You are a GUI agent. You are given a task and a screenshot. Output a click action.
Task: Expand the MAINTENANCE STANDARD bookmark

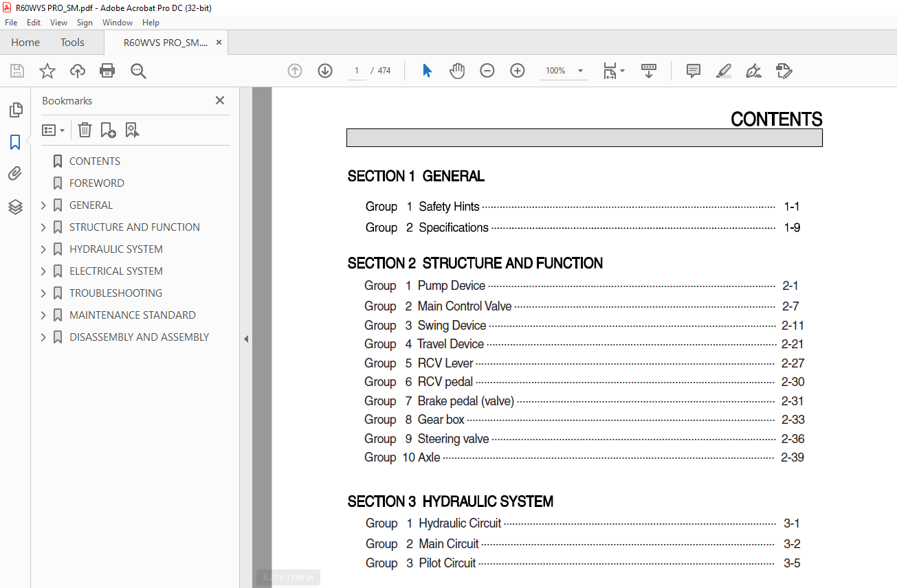[x=43, y=315]
